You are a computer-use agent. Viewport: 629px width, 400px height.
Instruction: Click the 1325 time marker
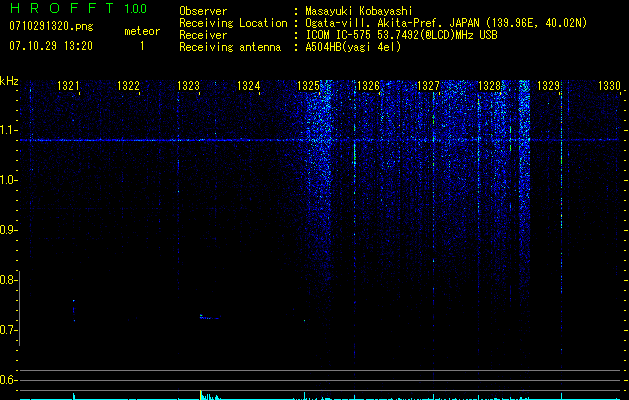tap(308, 85)
